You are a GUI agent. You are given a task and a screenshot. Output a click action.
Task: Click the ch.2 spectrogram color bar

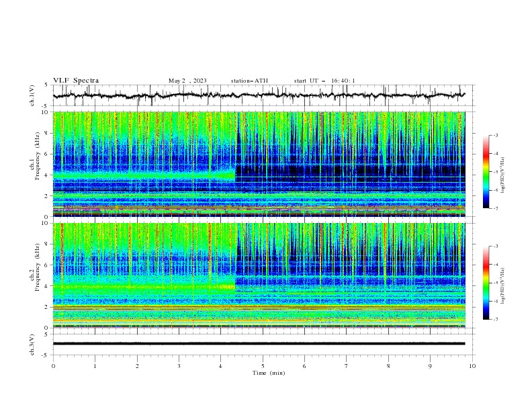[x=486, y=283]
